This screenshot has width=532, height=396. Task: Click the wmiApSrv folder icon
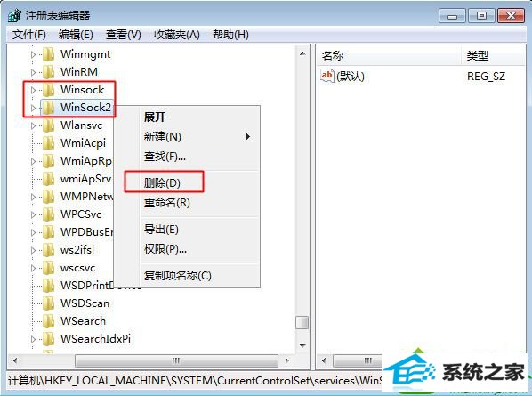[48, 179]
